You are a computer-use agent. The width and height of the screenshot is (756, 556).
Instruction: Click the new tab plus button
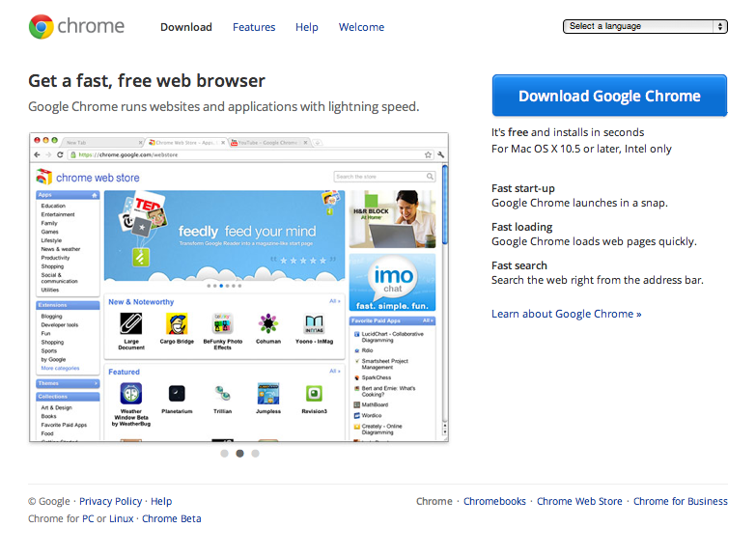coord(318,143)
